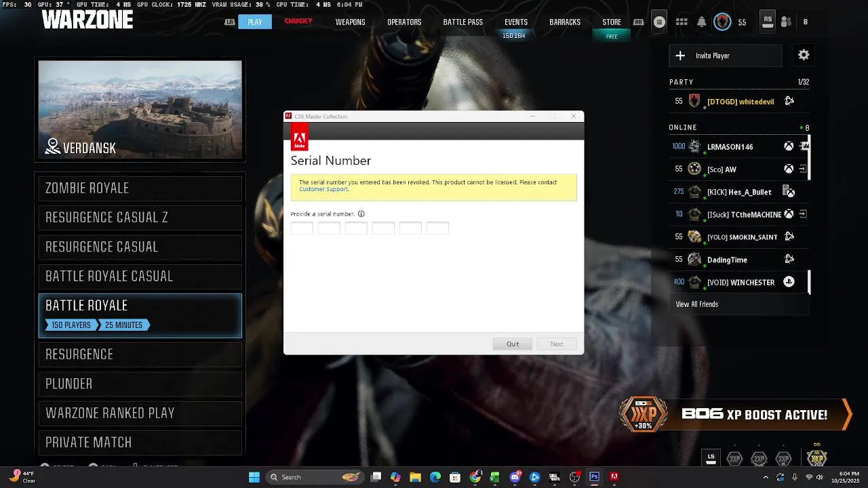Open the BARRACKS tab
868x488 pixels.
(565, 22)
